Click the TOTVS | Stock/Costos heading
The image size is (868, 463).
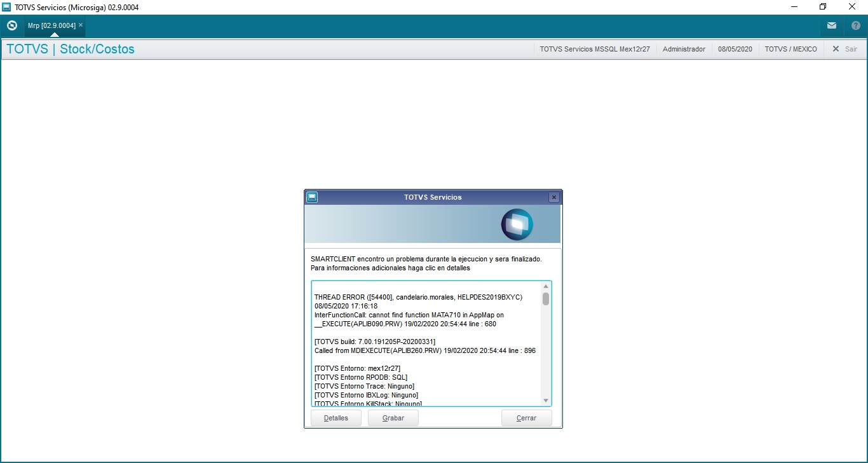[x=71, y=49]
